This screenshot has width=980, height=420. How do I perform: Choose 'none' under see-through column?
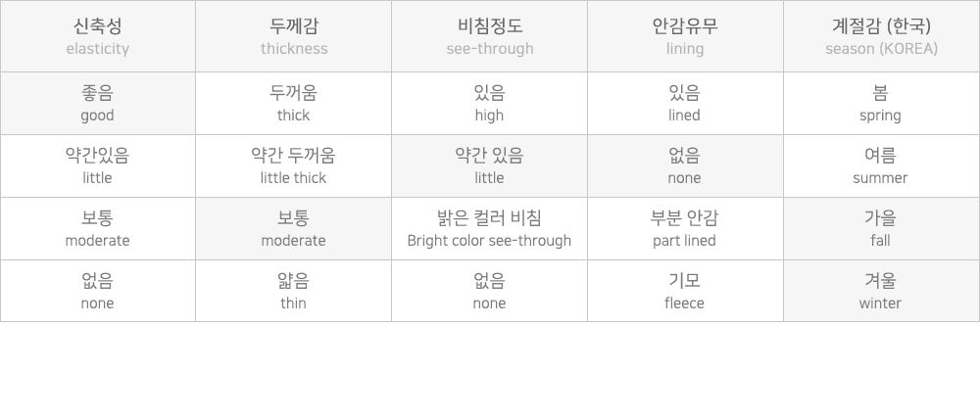tap(489, 292)
